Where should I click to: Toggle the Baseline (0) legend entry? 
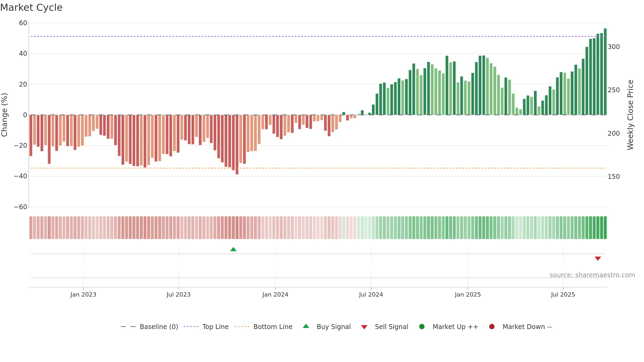click(149, 327)
